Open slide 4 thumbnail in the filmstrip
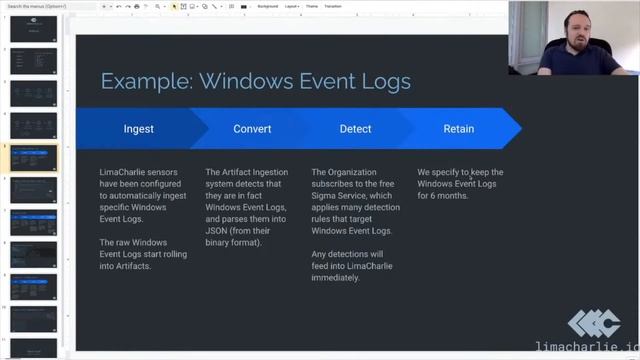 pos(33,126)
